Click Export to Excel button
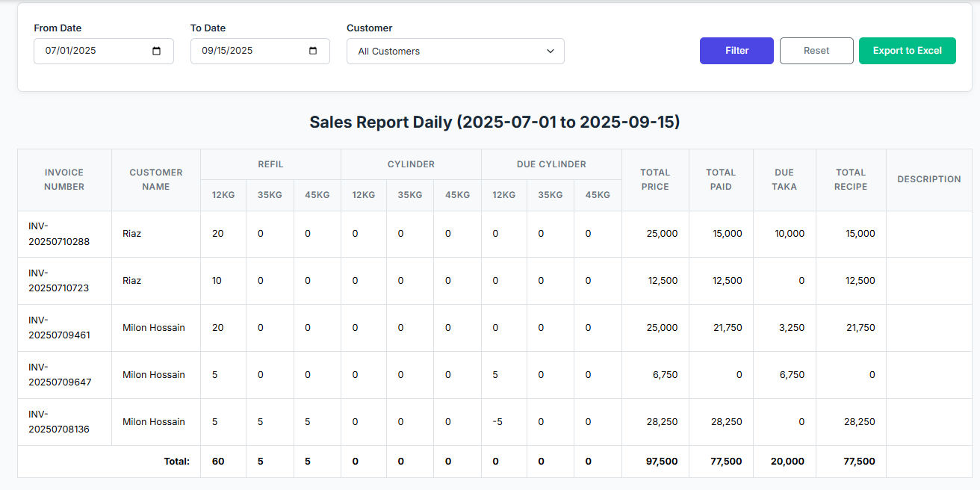 click(x=907, y=51)
